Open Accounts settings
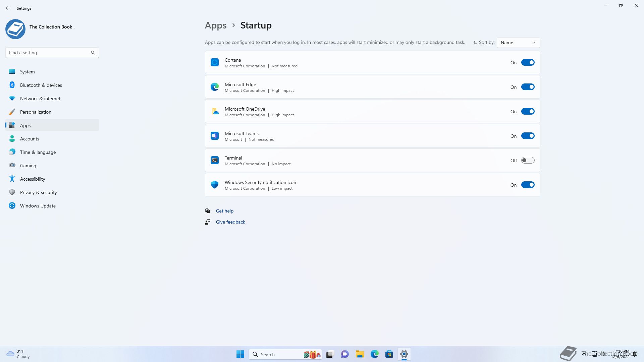The height and width of the screenshot is (362, 644). pos(52,138)
